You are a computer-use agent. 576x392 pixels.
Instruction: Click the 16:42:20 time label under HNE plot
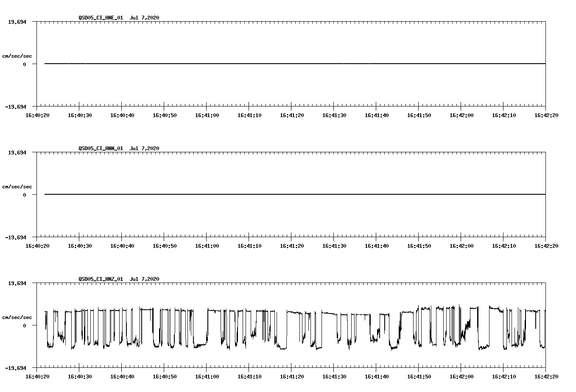(x=546, y=115)
